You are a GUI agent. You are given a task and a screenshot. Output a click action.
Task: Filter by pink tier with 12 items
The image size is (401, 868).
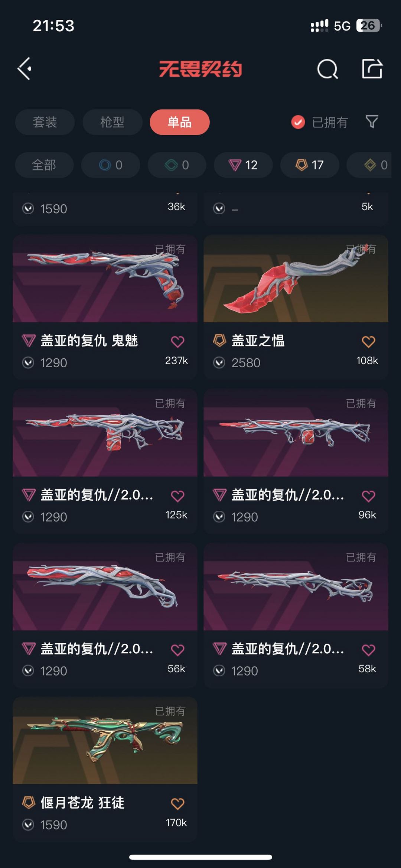[243, 165]
